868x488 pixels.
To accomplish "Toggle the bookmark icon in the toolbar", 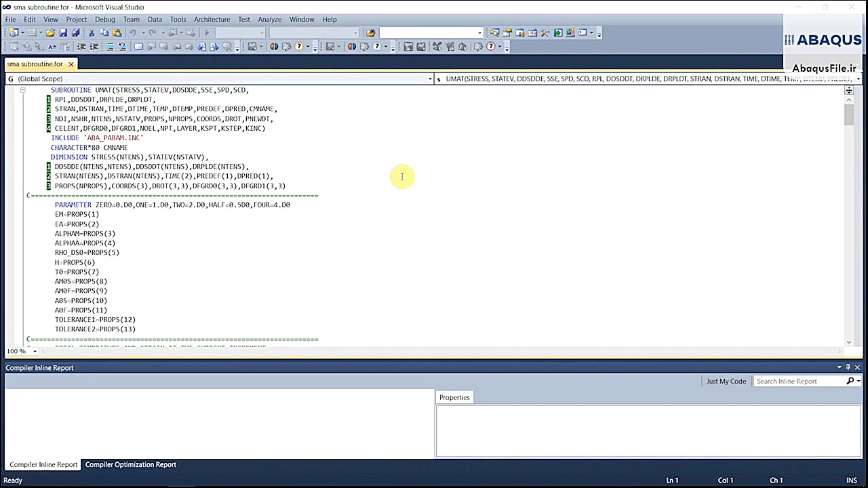I will 138,47.
